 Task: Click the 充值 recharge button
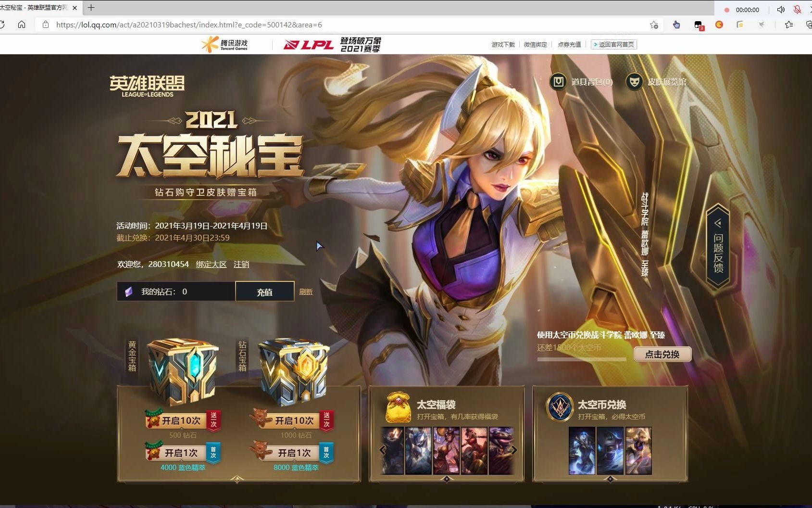coord(264,292)
